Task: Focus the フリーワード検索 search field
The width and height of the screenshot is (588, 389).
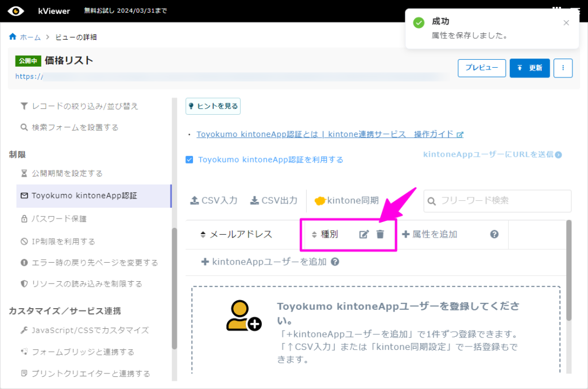Action: (x=497, y=201)
